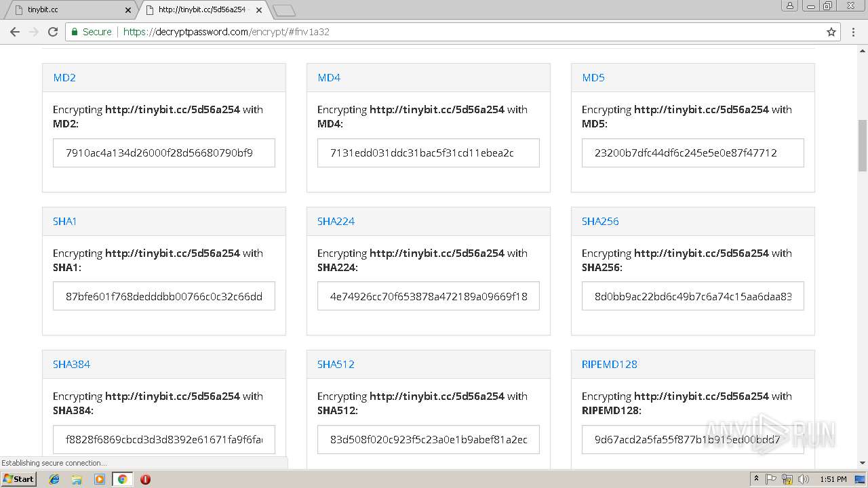Click the network tray icon

[x=787, y=479]
